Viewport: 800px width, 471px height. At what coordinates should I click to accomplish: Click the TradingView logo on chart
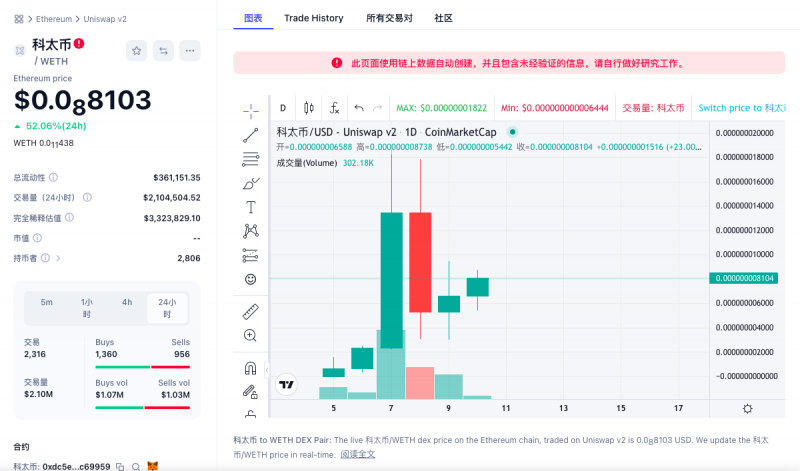tap(286, 384)
